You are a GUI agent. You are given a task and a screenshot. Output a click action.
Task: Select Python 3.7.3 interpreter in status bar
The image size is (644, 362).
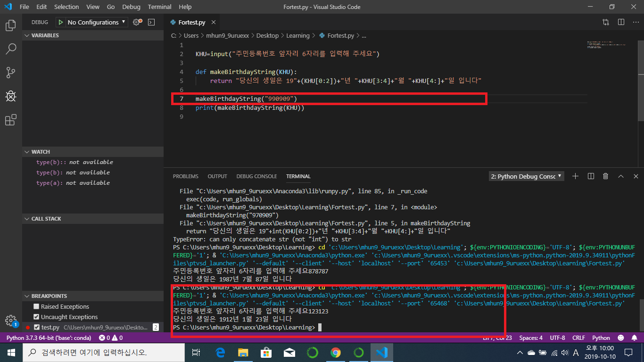49,338
